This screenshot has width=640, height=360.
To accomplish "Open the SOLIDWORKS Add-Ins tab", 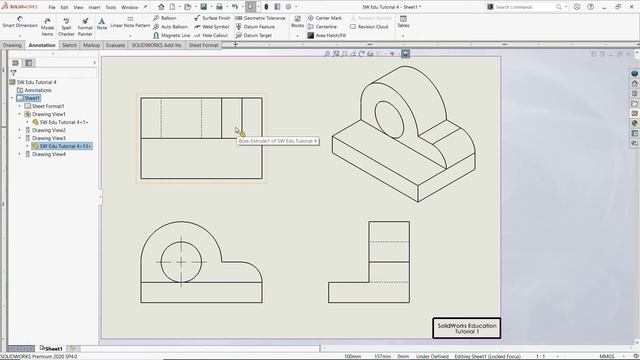I will [156, 45].
